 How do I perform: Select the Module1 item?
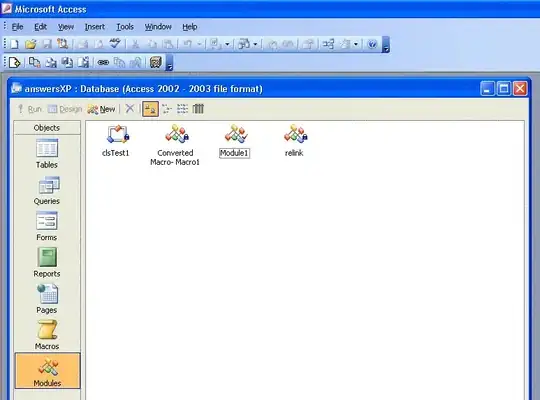click(235, 141)
